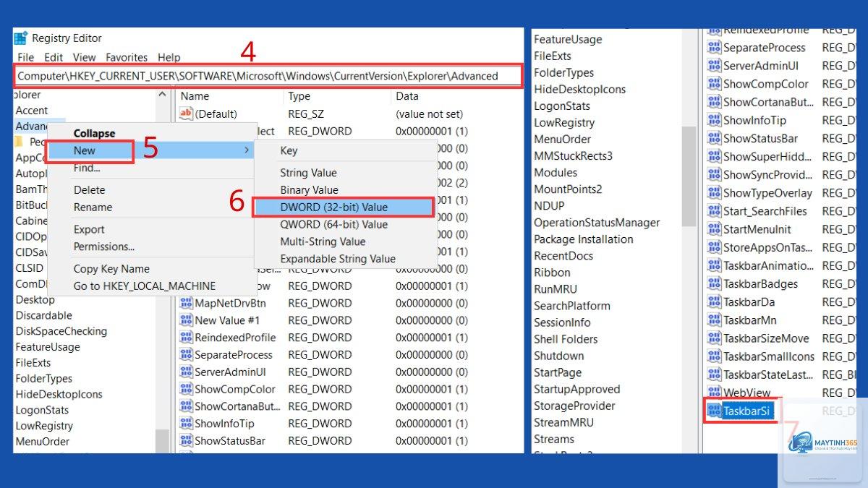868x488 pixels.
Task: Click the TaskbarMn value icon
Action: coord(714,320)
